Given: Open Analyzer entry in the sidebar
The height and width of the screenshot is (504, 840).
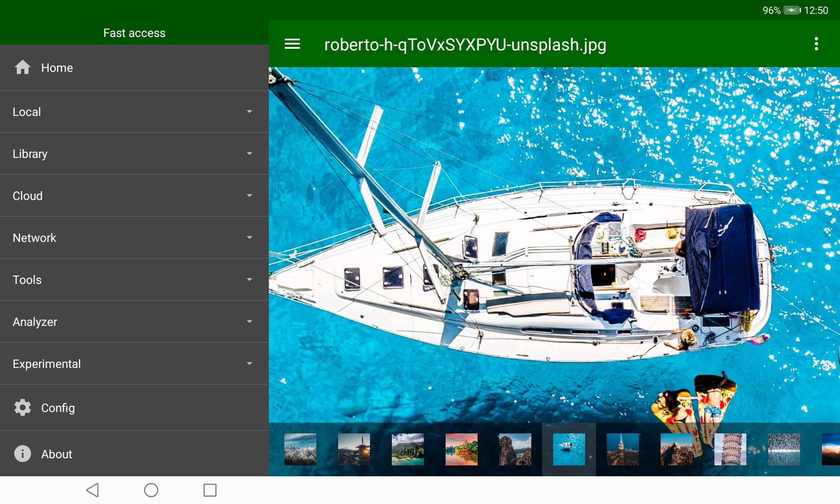Looking at the screenshot, I should coord(134,322).
